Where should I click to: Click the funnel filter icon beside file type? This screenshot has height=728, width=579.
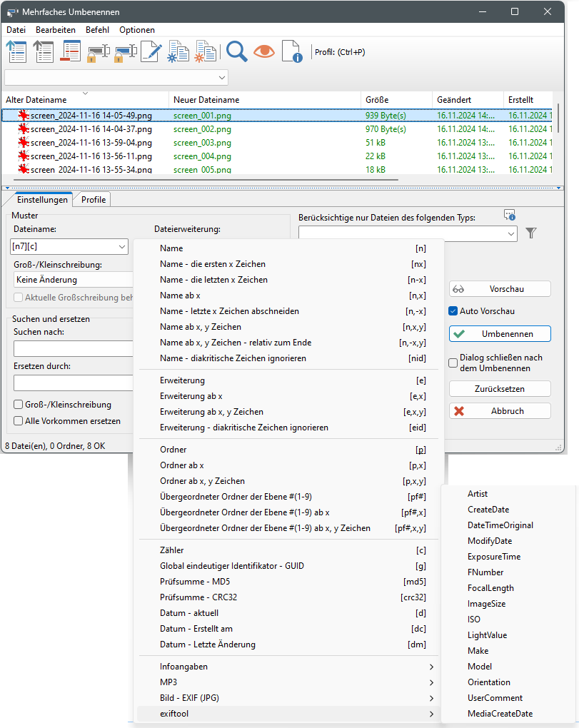pyautogui.click(x=531, y=233)
